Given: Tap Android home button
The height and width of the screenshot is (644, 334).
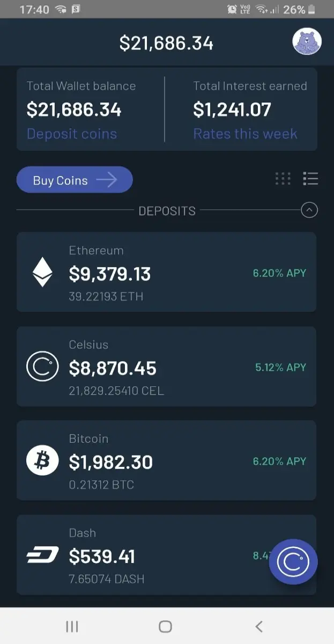Looking at the screenshot, I should 166,626.
